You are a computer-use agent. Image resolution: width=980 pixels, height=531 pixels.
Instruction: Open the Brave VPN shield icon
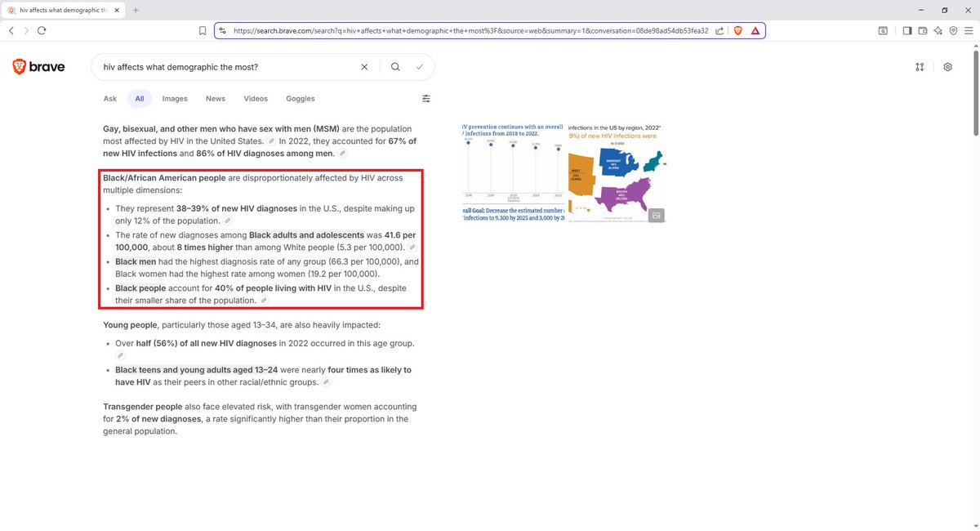click(953, 30)
